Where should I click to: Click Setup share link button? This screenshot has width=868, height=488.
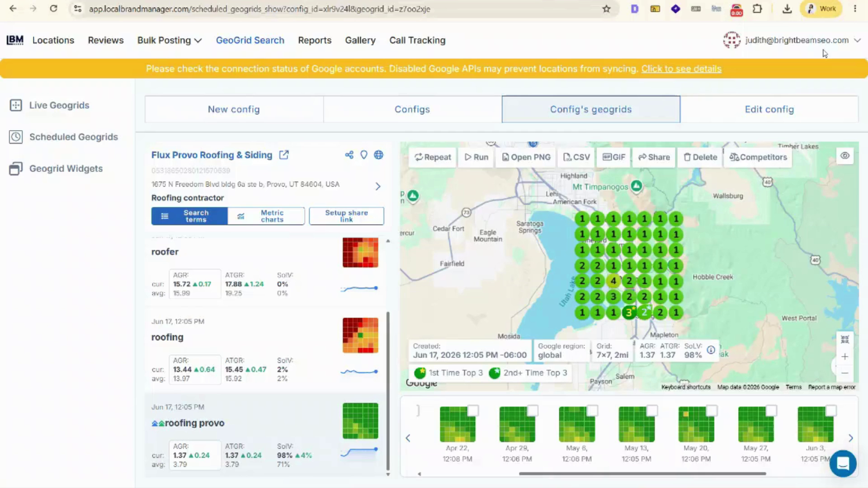click(346, 216)
